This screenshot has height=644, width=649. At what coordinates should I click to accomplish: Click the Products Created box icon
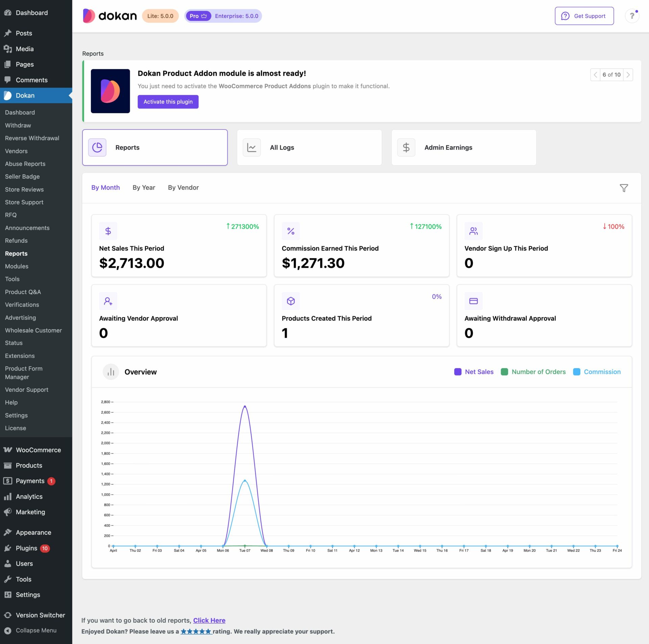tap(291, 301)
